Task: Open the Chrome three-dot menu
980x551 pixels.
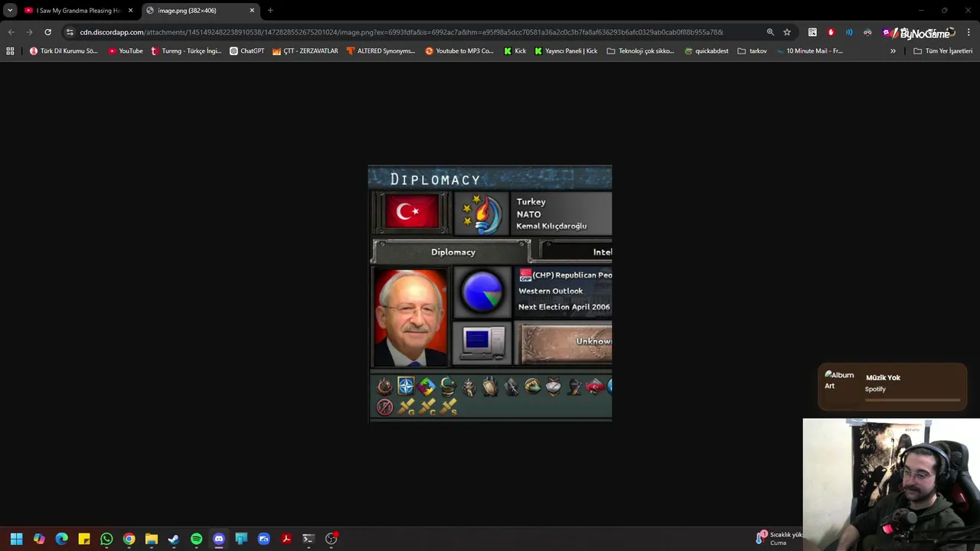Action: pyautogui.click(x=969, y=32)
